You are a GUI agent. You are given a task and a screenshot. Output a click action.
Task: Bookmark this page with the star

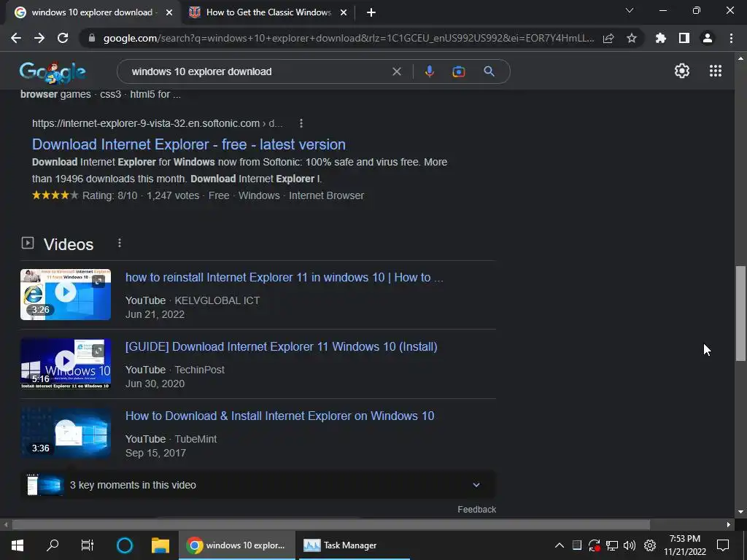pos(632,38)
